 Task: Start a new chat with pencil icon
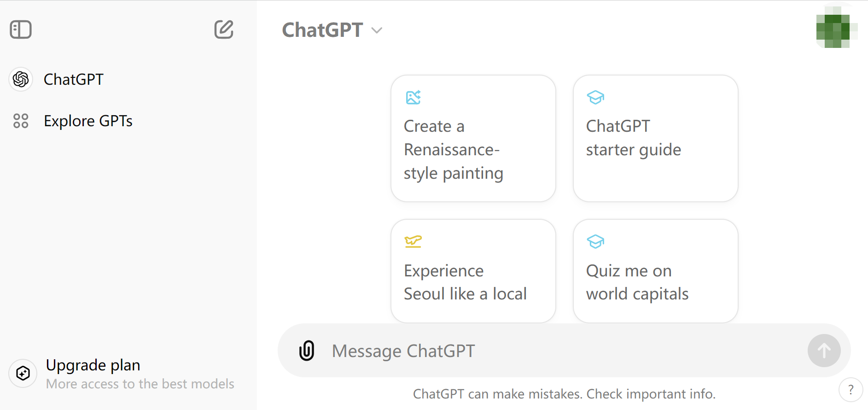pyautogui.click(x=224, y=29)
